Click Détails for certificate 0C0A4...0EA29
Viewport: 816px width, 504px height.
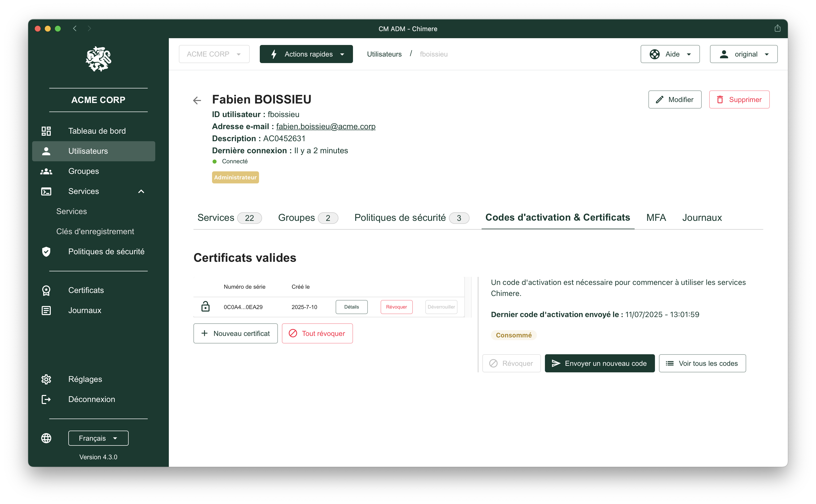point(351,307)
